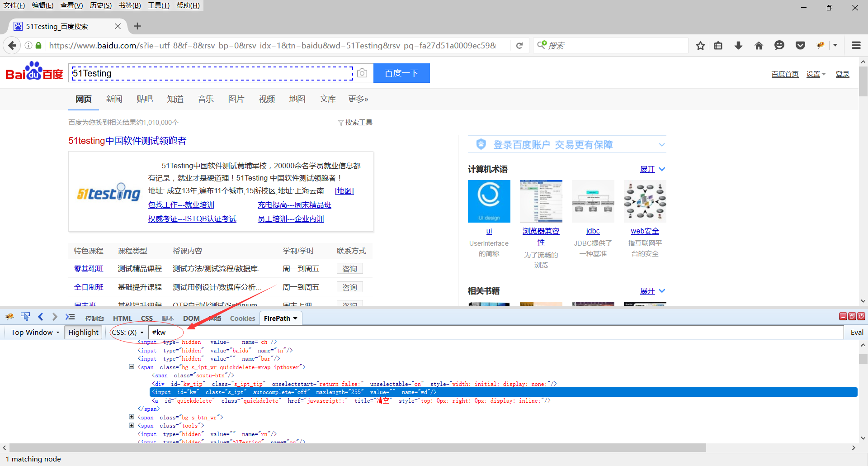Open the 51testing中国软件测试领跑者 result link
The image size is (868, 466).
coord(127,141)
